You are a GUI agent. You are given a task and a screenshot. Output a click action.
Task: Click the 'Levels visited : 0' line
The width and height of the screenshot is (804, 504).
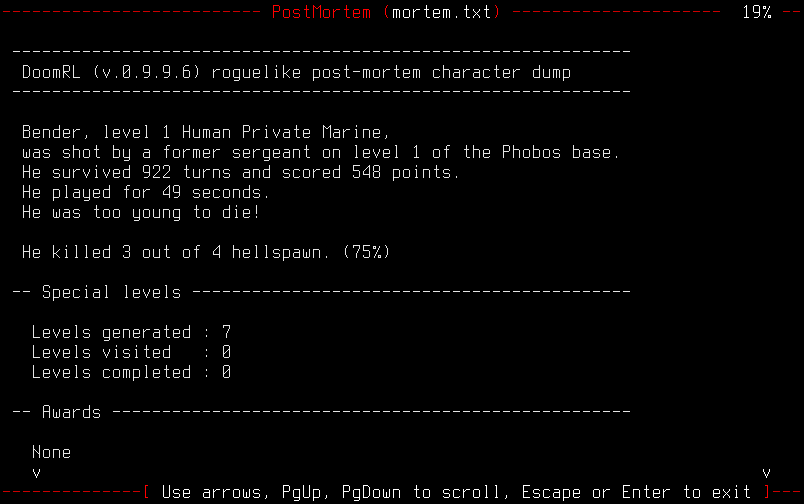[131, 352]
